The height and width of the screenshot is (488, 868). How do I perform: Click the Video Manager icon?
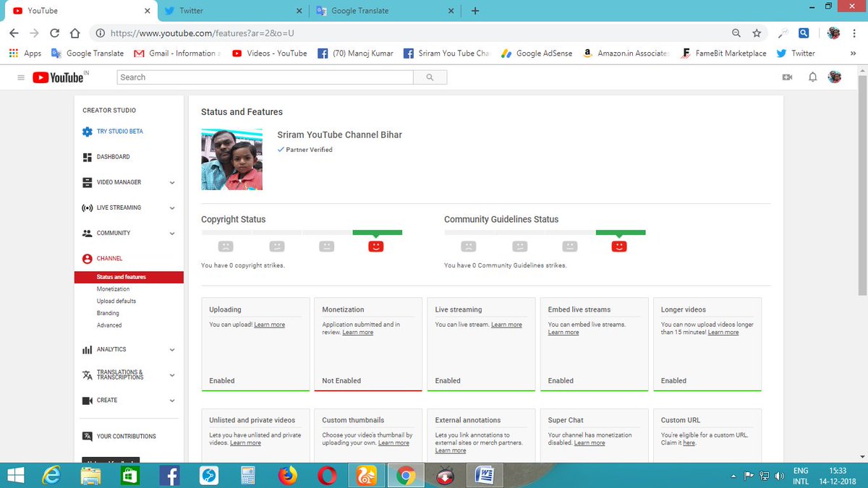(88, 182)
